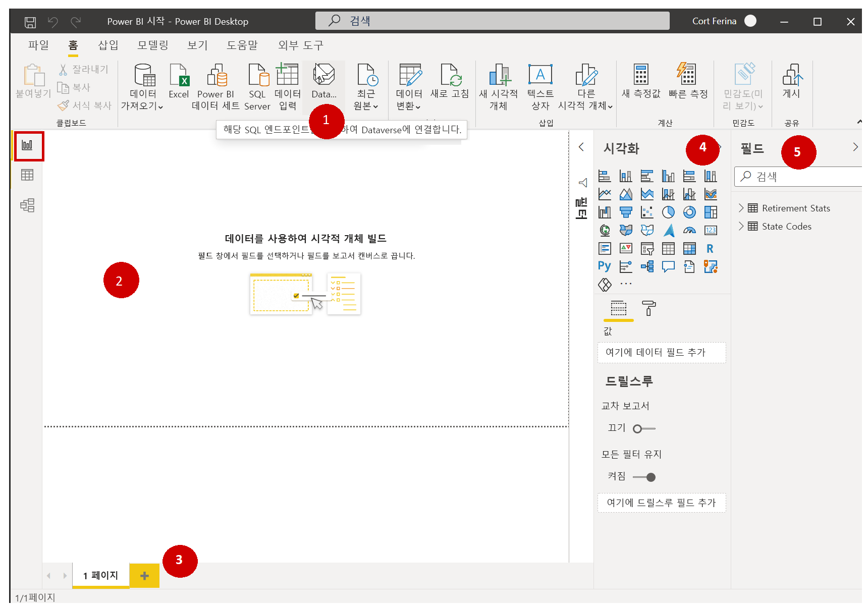Add a new page with the plus button

tap(145, 576)
